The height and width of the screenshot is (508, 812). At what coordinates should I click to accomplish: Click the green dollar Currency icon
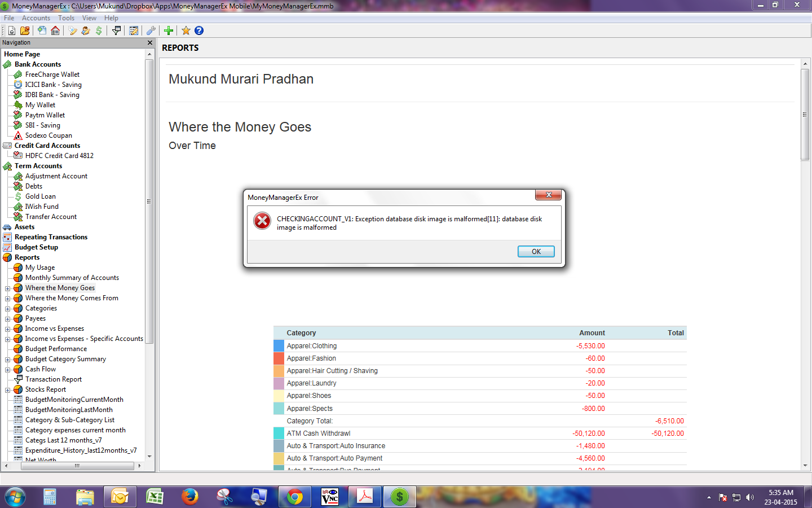click(99, 30)
